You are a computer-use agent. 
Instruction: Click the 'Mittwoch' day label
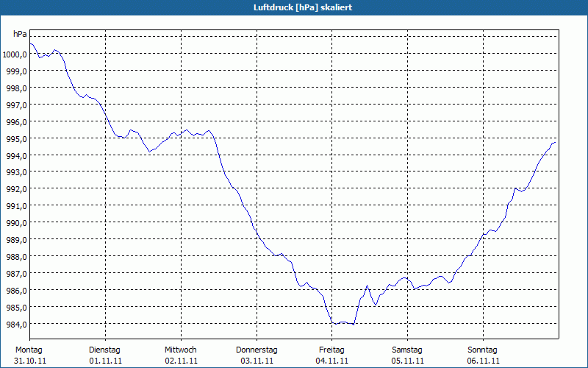180,350
